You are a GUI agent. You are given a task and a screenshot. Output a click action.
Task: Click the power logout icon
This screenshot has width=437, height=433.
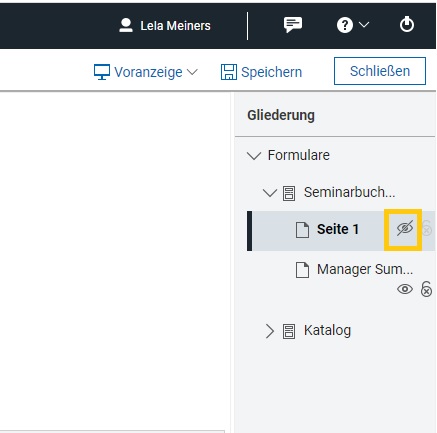click(407, 24)
